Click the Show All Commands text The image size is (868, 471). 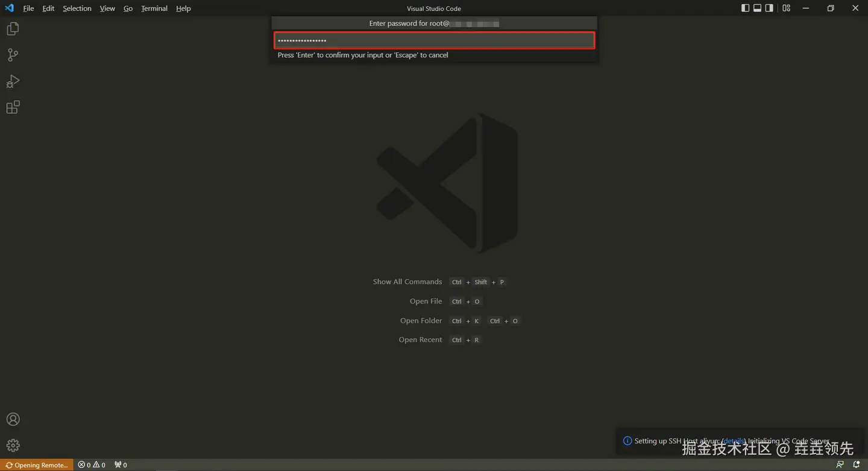coord(407,282)
